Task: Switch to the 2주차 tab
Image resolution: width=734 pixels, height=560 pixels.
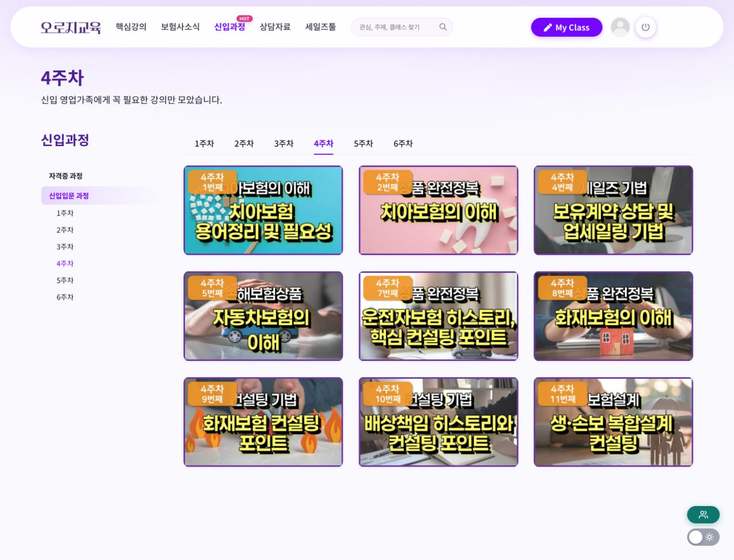Action: [244, 144]
